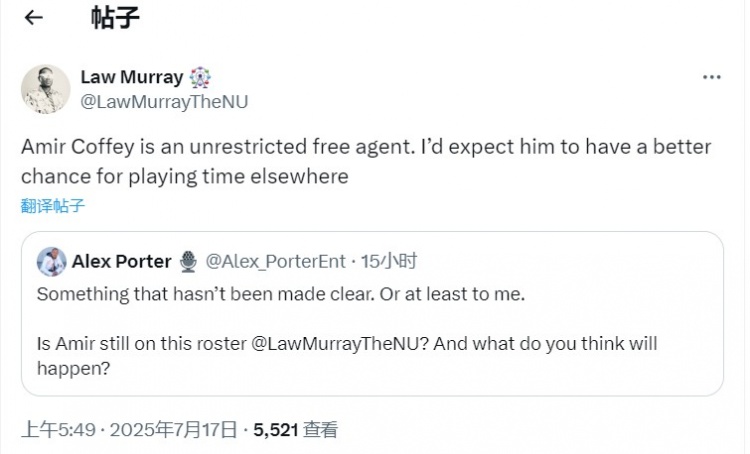750x454 pixels.
Task: Click Alex Porter's small avatar
Action: (51, 262)
